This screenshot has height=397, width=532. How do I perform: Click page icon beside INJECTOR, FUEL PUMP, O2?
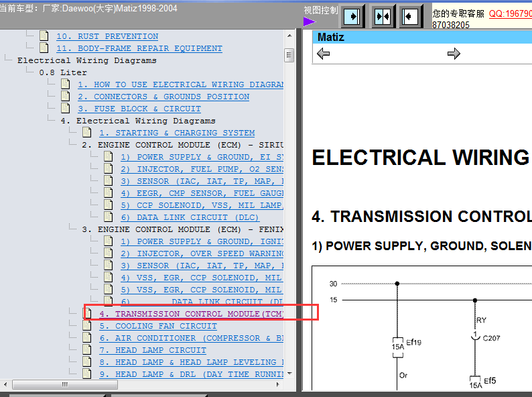point(109,168)
